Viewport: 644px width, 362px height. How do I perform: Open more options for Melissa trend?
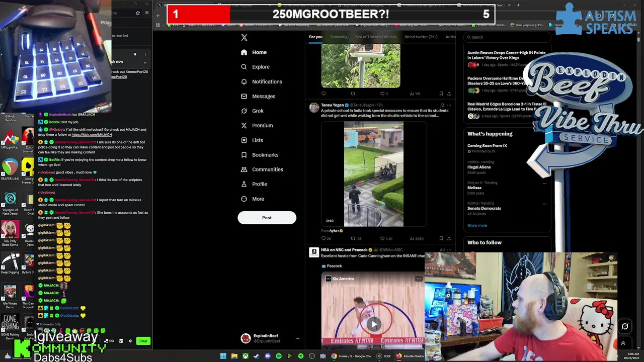pos(544,183)
